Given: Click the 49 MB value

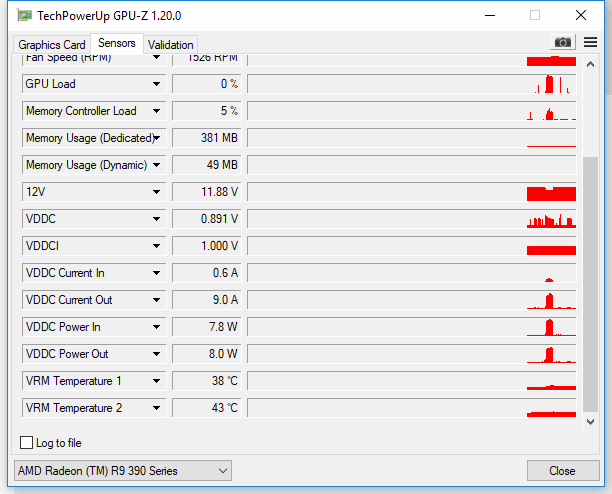Looking at the screenshot, I should click(207, 165).
